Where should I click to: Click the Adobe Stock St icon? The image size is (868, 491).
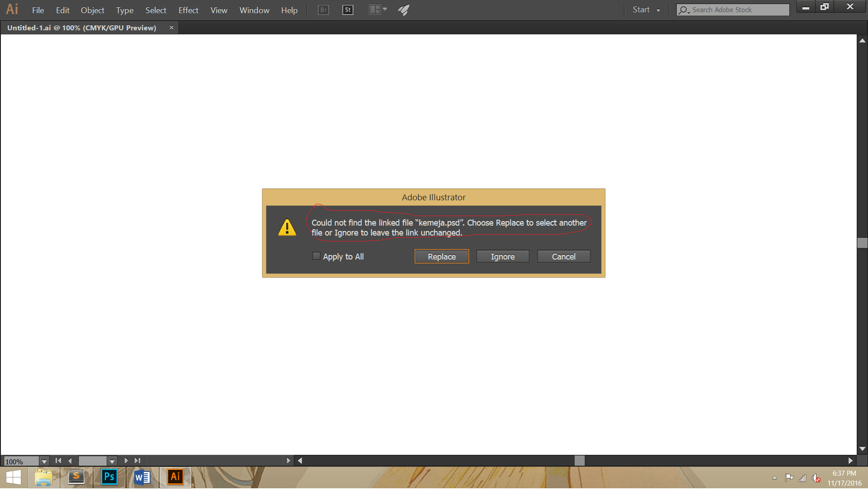click(x=348, y=10)
